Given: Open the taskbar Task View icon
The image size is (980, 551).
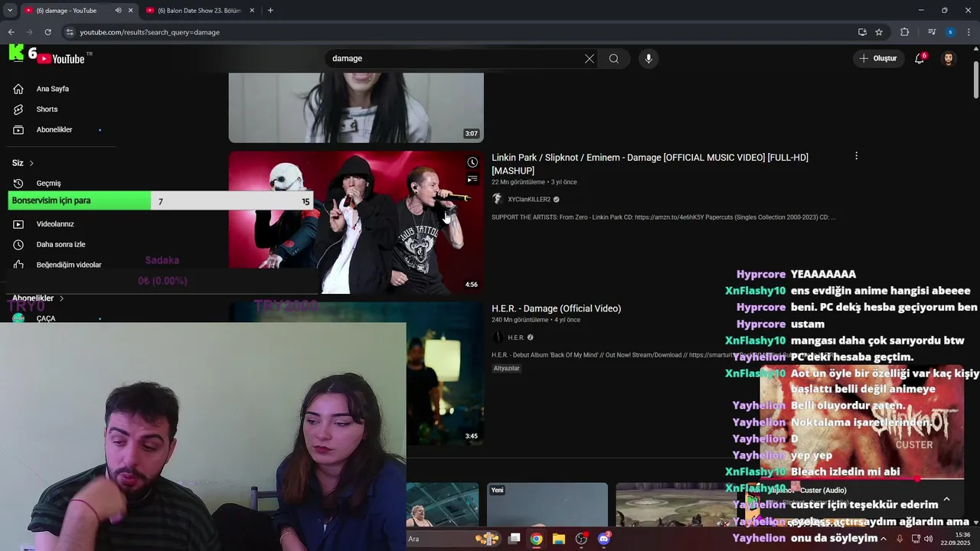Looking at the screenshot, I should (514, 539).
